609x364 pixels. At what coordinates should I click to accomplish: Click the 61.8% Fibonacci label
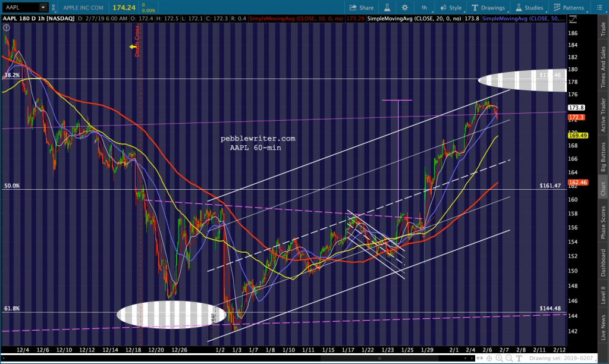[x=12, y=309]
